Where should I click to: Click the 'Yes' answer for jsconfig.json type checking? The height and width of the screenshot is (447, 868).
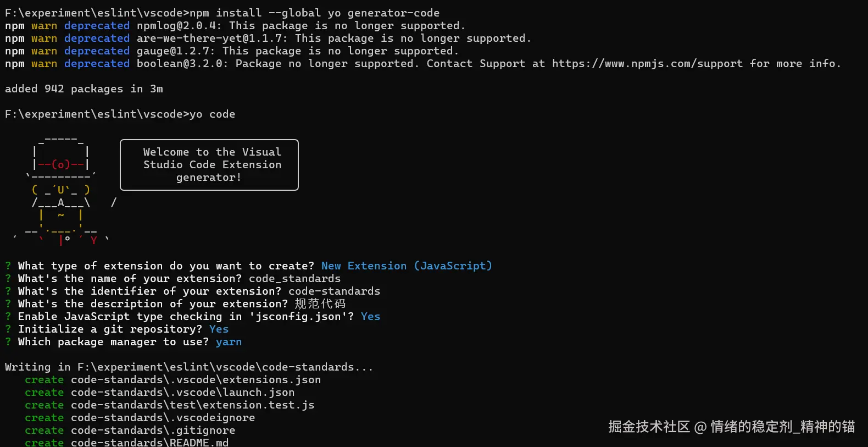pos(370,317)
